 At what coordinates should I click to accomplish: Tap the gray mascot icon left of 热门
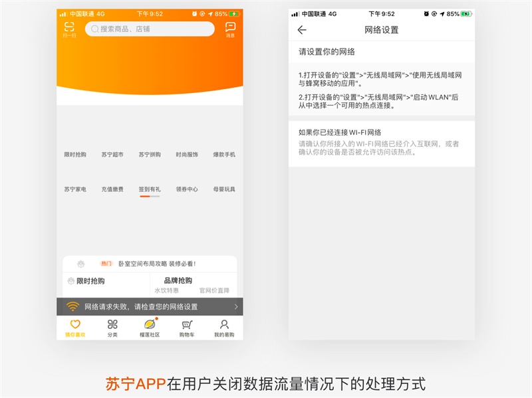[80, 264]
